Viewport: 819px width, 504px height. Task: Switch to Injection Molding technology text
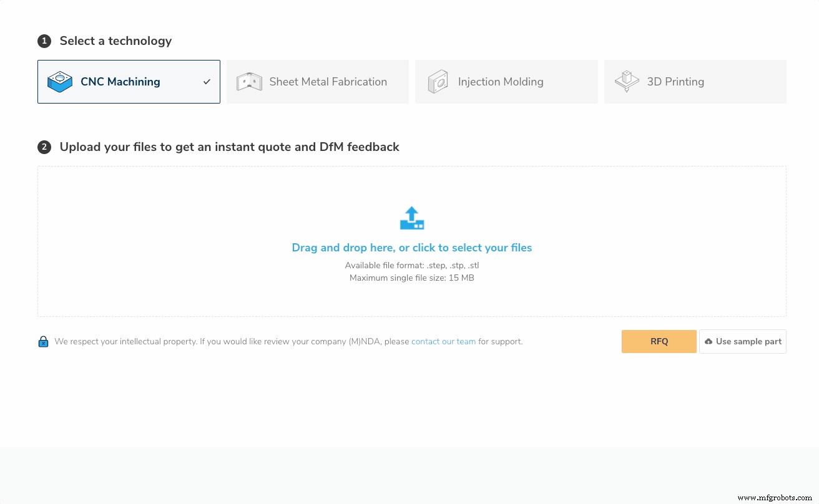pos(500,82)
